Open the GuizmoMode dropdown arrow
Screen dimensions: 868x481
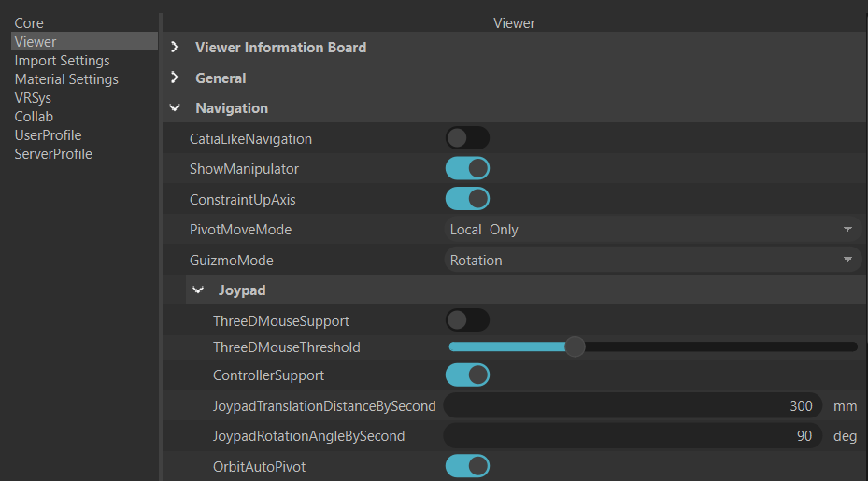(x=847, y=260)
